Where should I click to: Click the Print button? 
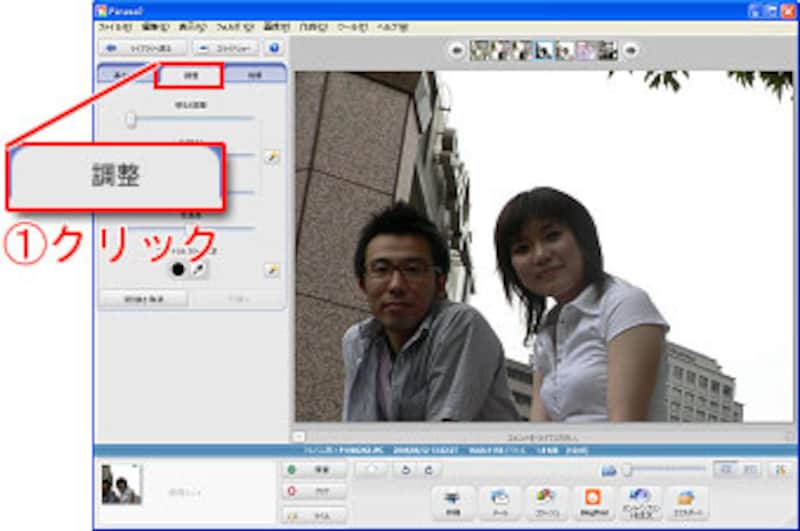[453, 504]
